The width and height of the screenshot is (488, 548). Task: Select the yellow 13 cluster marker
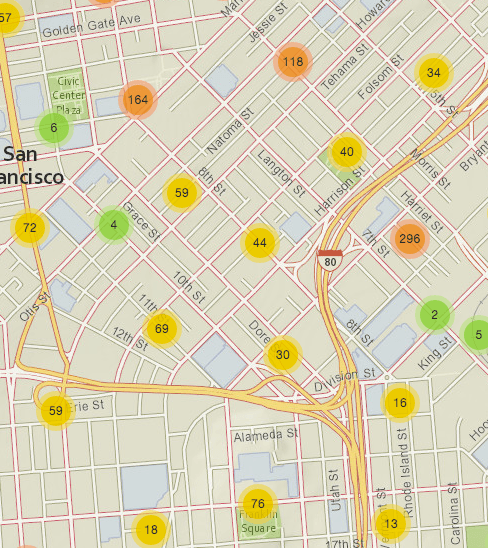coord(391,524)
